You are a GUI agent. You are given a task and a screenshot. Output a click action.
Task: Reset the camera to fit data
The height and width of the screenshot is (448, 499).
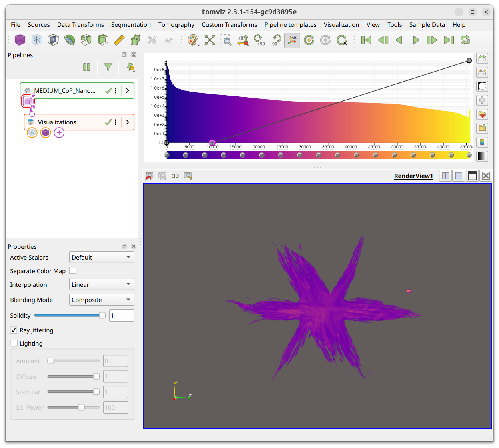[x=210, y=40]
